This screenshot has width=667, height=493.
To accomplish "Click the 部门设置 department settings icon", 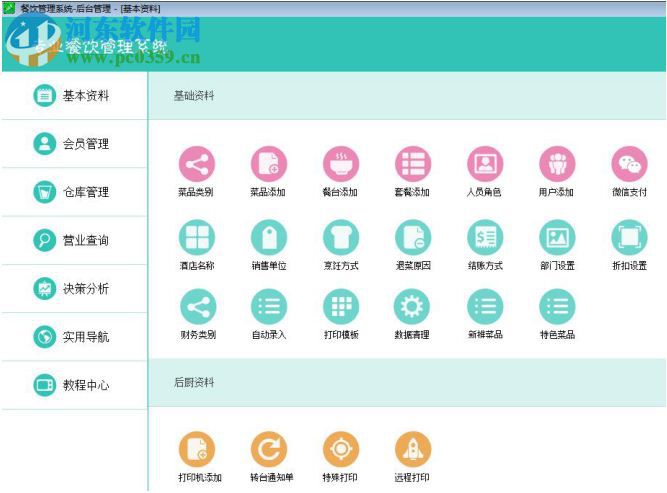I will pos(557,237).
